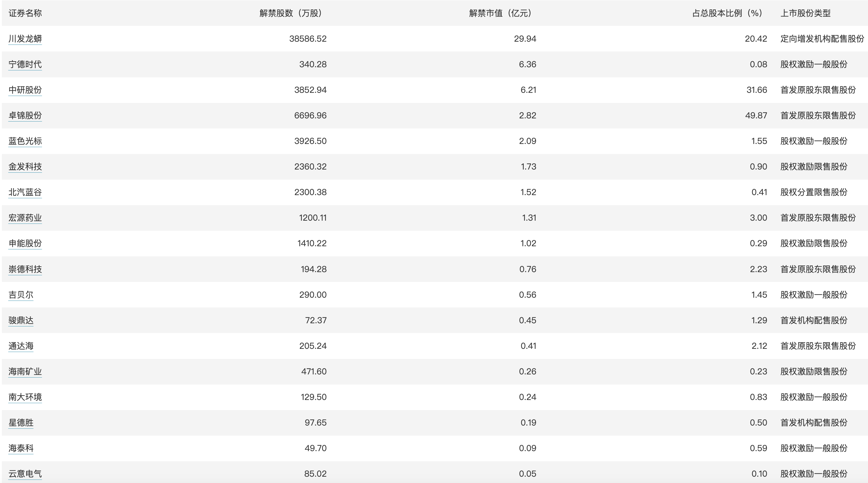Click the 宁德时代 security name
Viewport: 868px width, 483px height.
pos(25,64)
